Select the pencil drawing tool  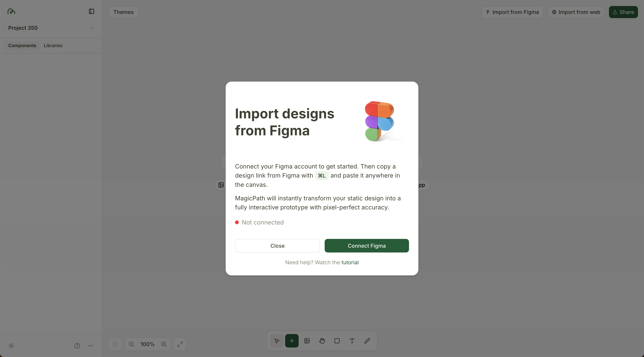pos(367,341)
